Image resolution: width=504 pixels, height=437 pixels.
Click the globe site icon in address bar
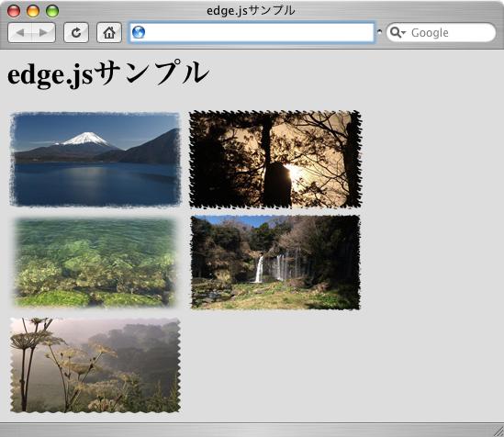[139, 32]
